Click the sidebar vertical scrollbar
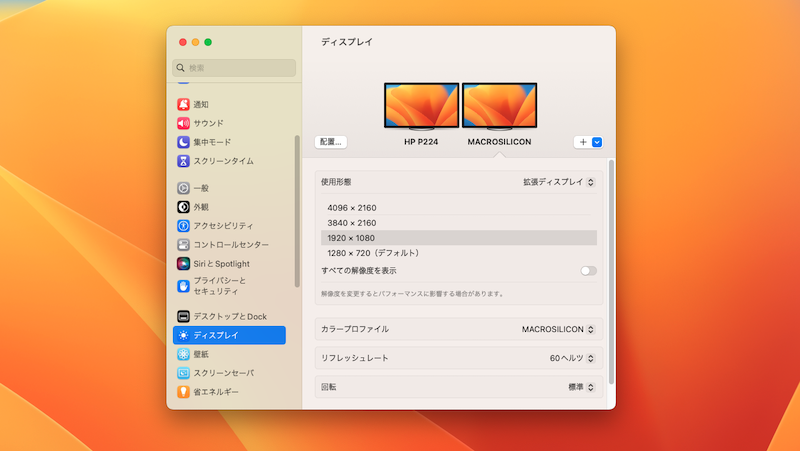 [297, 211]
